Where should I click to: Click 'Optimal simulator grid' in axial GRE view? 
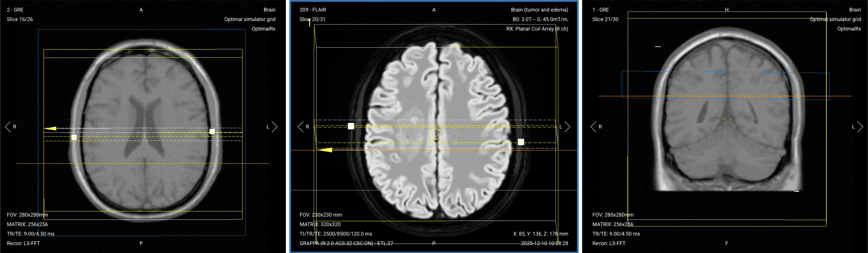[250, 19]
